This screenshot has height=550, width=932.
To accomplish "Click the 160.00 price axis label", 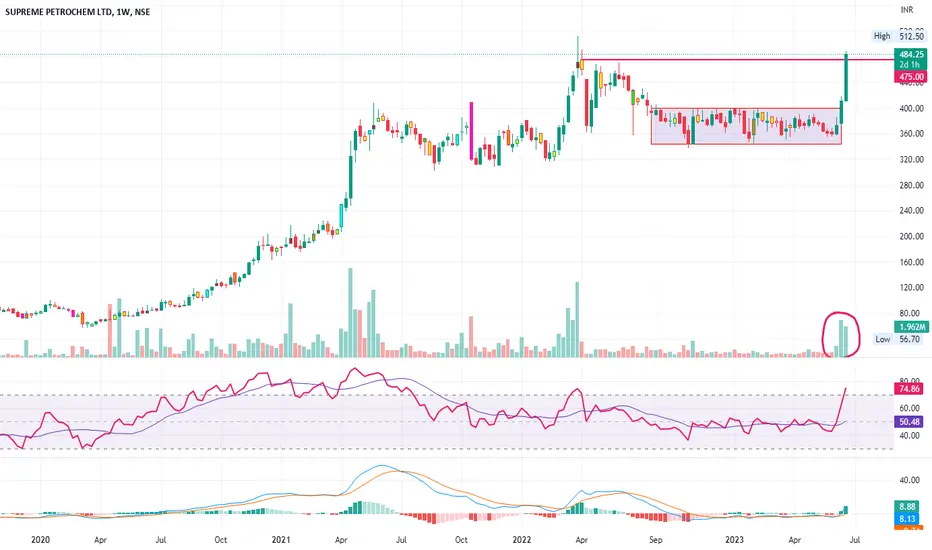I will point(911,262).
